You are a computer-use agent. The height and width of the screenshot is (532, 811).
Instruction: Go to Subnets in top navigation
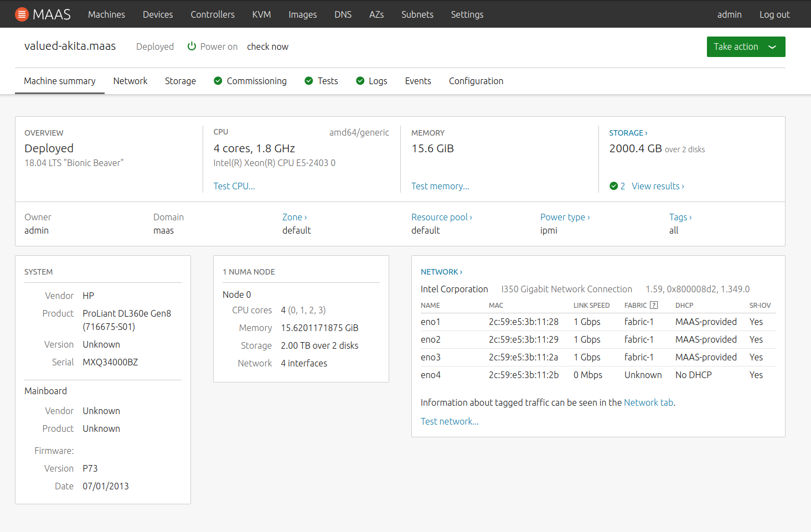pos(417,14)
